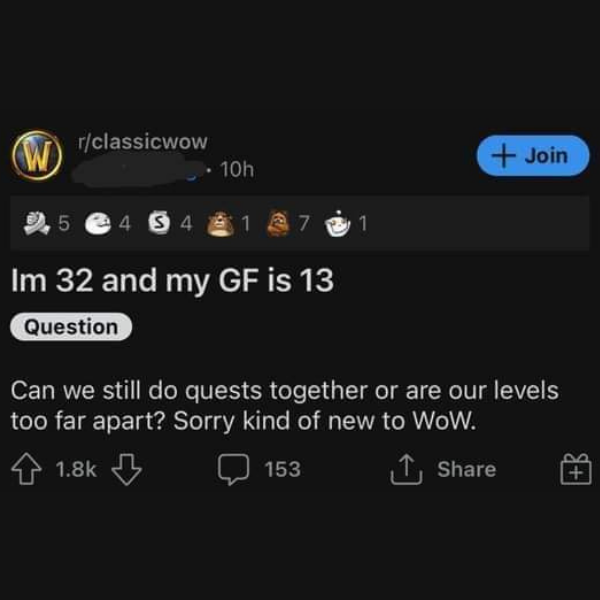
Task: Open the r/classicwow subreddit link
Action: (x=143, y=142)
